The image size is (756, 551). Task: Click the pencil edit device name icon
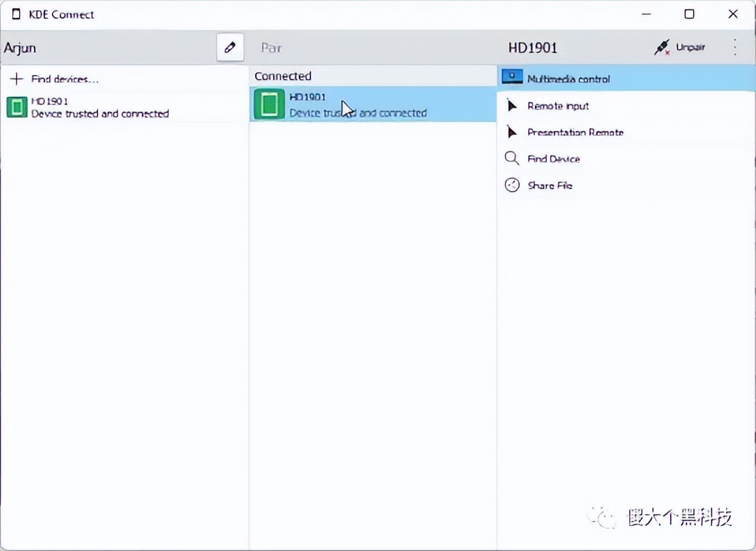pos(230,48)
